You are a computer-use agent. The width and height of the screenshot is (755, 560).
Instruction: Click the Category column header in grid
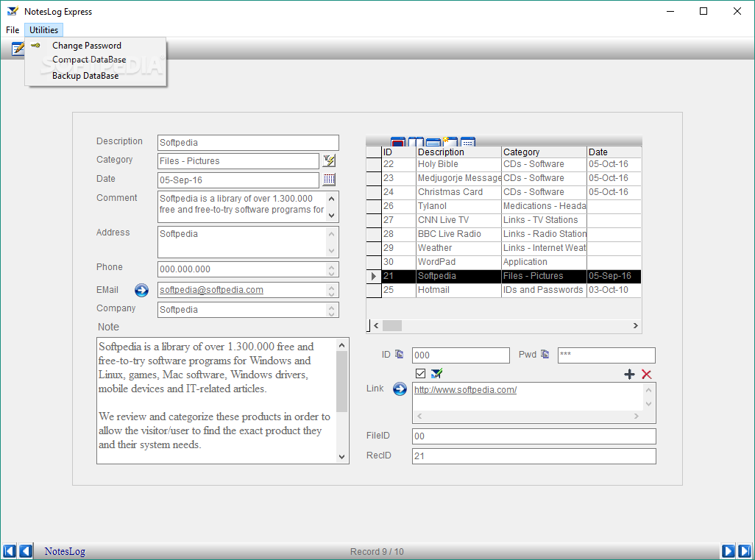[544, 152]
